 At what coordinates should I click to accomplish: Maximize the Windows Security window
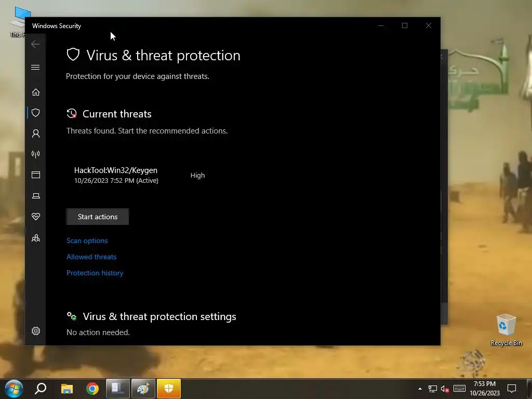[x=404, y=25]
